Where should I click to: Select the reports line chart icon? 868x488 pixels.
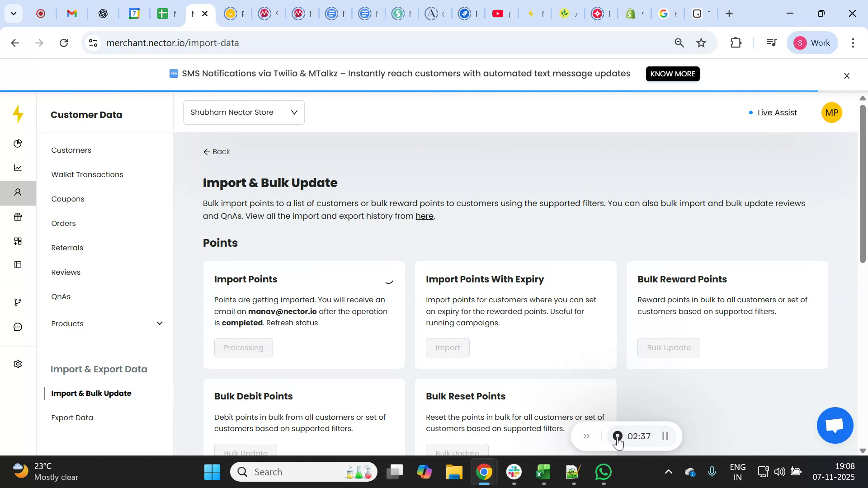(x=18, y=168)
